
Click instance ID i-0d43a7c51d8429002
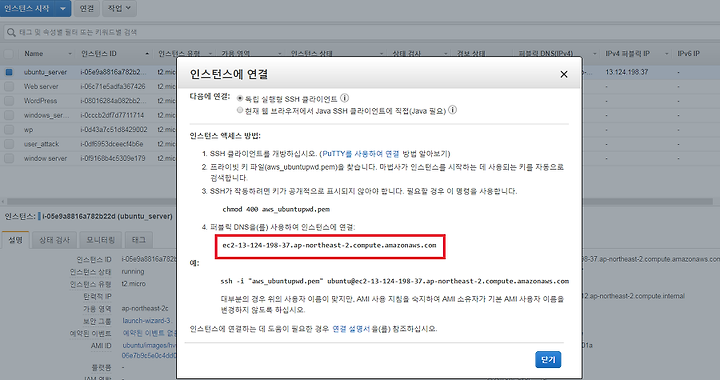click(114, 129)
